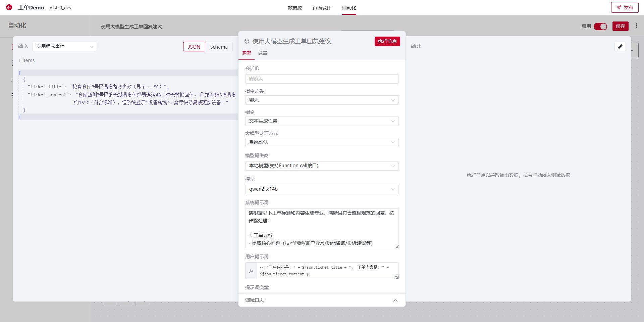Click the red back arrow icon
Image resolution: width=644 pixels, height=322 pixels.
[9, 7]
